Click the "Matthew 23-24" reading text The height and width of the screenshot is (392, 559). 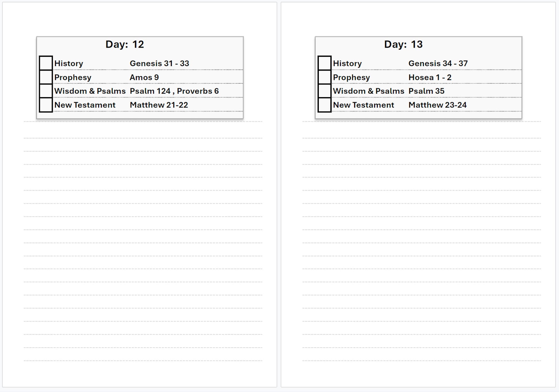(x=437, y=105)
